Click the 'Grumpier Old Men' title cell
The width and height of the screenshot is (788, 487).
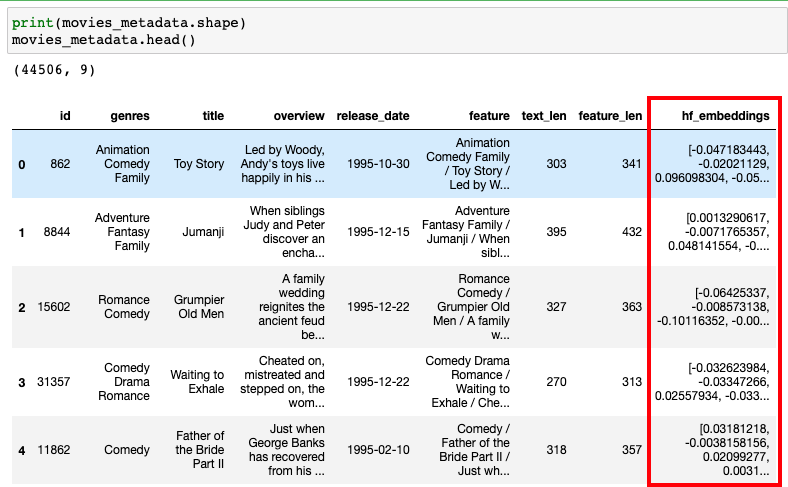tap(199, 307)
